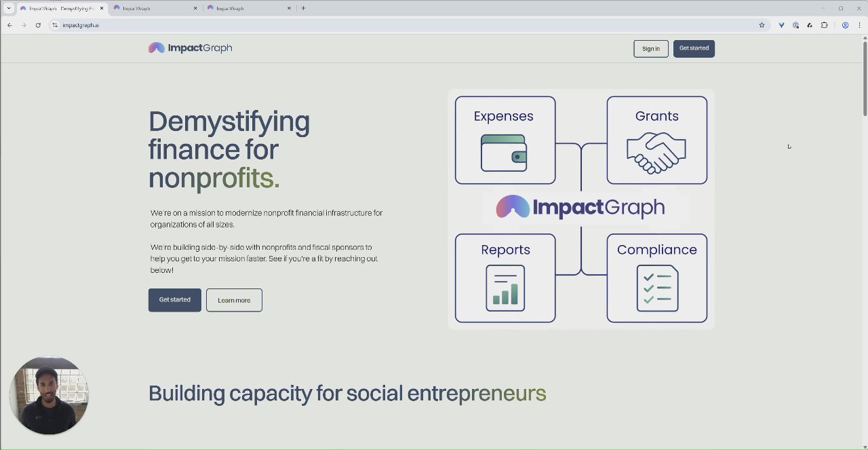Click the 'Grants' card title
The image size is (868, 450).
pos(657,116)
